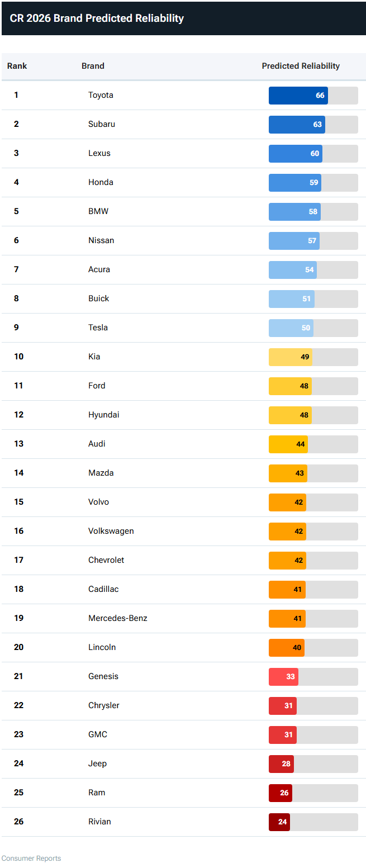The height and width of the screenshot is (868, 366).
Task: Click the Lexus brand name
Action: tap(99, 153)
